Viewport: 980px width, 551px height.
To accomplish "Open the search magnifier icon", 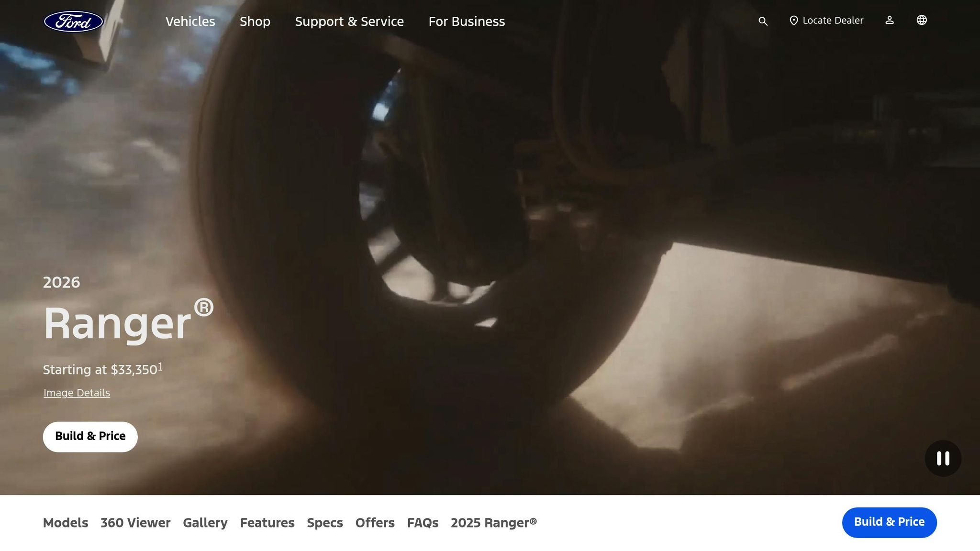I will pyautogui.click(x=763, y=21).
